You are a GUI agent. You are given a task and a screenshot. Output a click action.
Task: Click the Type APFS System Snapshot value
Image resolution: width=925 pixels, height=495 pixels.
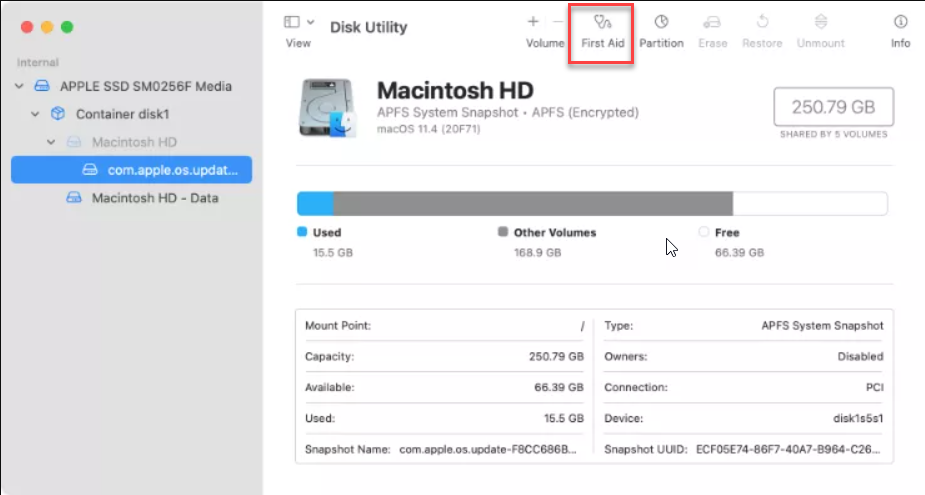[x=822, y=326]
